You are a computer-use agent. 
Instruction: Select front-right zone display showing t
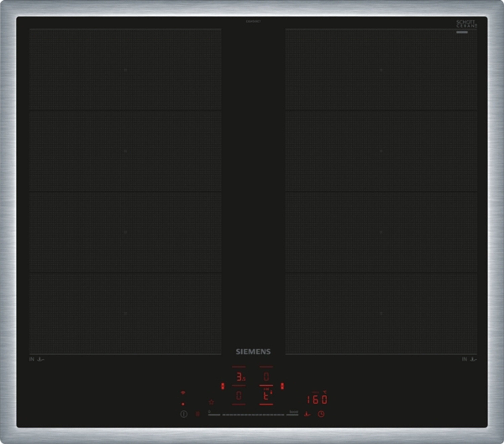[x=266, y=396]
